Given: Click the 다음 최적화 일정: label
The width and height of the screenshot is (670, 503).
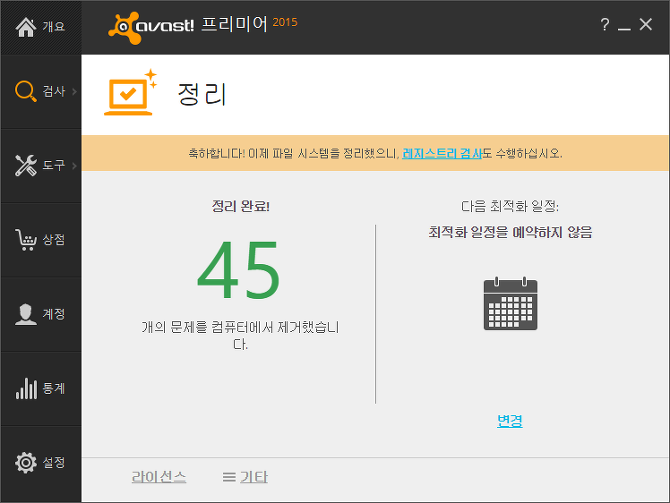Looking at the screenshot, I should click(x=510, y=206).
